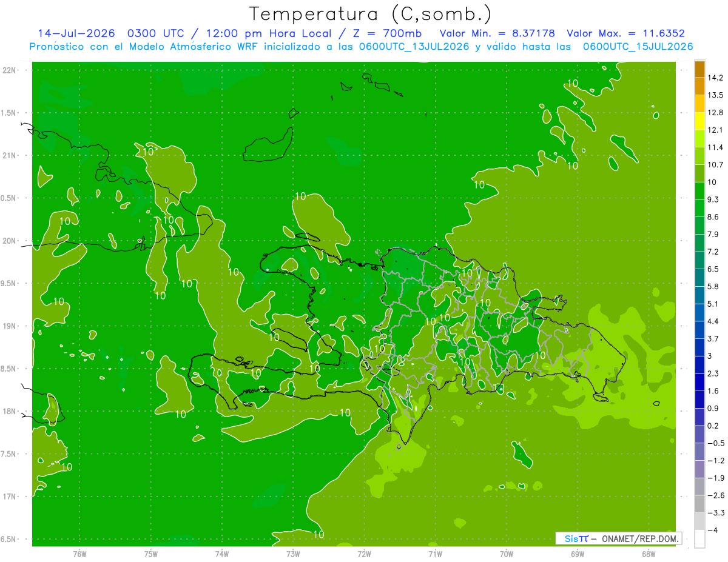Click the colorbar label '-4'

(x=712, y=529)
